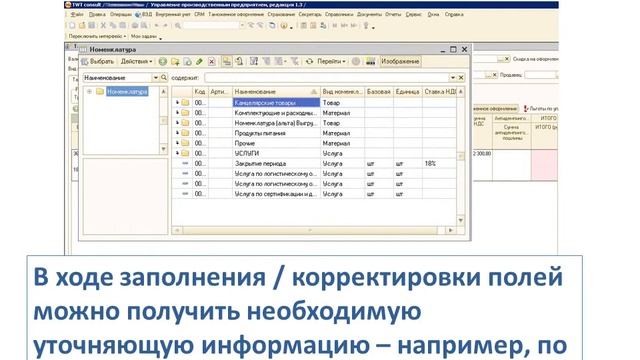Screen dimensions: 640x360
Task: Click the Move to group icon
Action: [x=240, y=62]
